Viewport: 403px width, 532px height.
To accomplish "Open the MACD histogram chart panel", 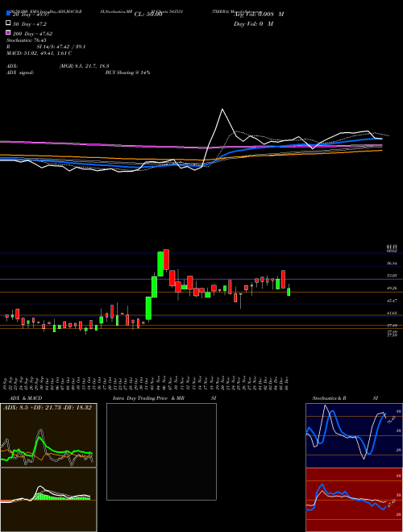I will [48, 500].
